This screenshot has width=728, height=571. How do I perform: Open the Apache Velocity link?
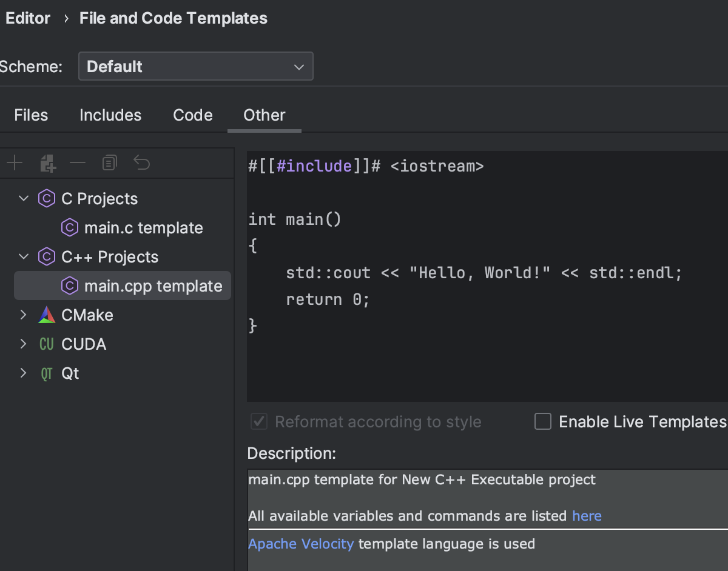click(301, 544)
